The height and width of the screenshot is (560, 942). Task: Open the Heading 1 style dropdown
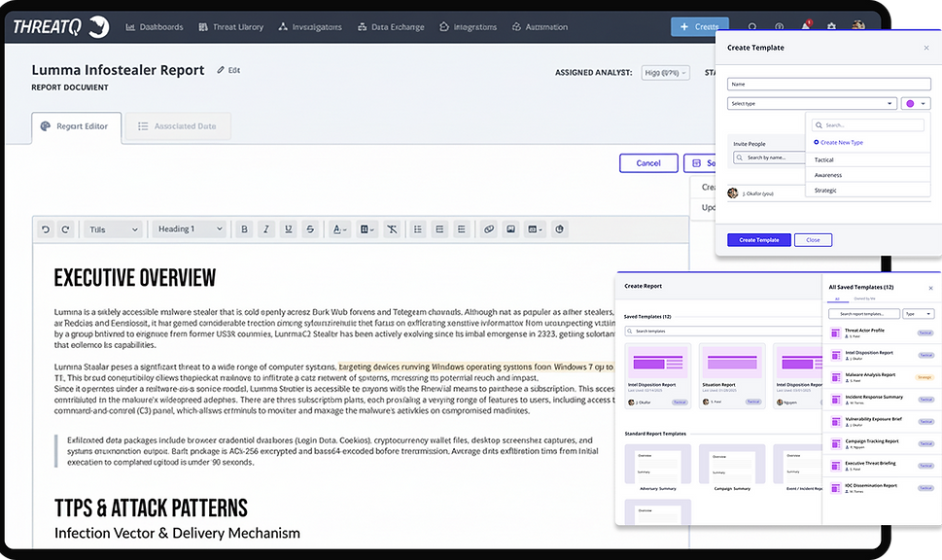(190, 228)
